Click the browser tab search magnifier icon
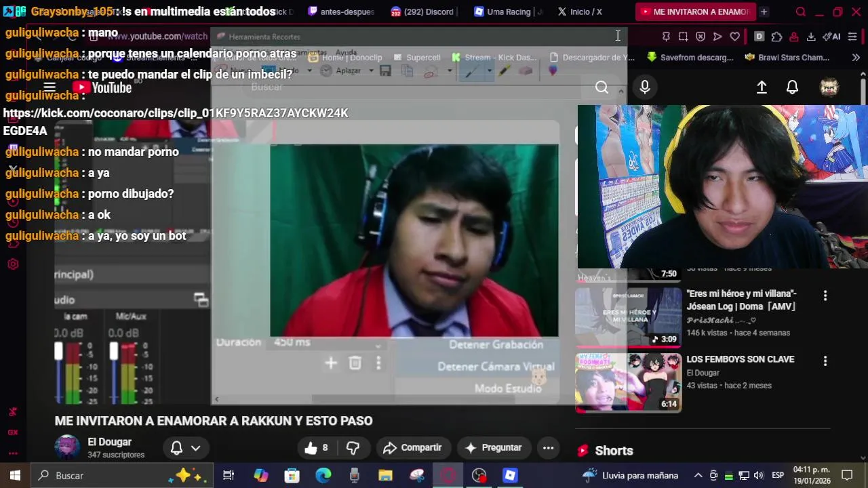The image size is (868, 488). click(x=801, y=12)
